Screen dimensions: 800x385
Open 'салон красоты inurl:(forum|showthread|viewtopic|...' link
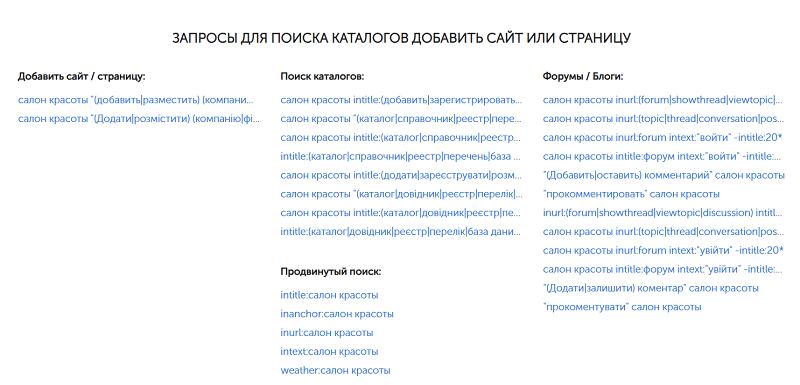coord(663,100)
